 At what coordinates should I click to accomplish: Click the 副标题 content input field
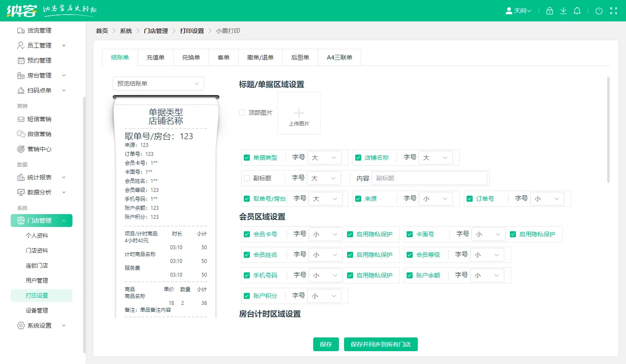tap(429, 178)
